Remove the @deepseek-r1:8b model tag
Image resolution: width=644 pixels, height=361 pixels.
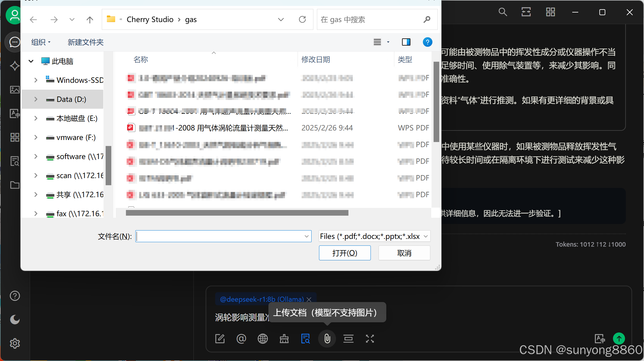tap(309, 299)
